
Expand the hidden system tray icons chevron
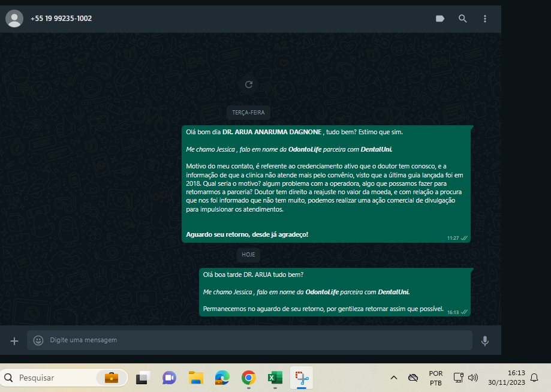point(394,378)
